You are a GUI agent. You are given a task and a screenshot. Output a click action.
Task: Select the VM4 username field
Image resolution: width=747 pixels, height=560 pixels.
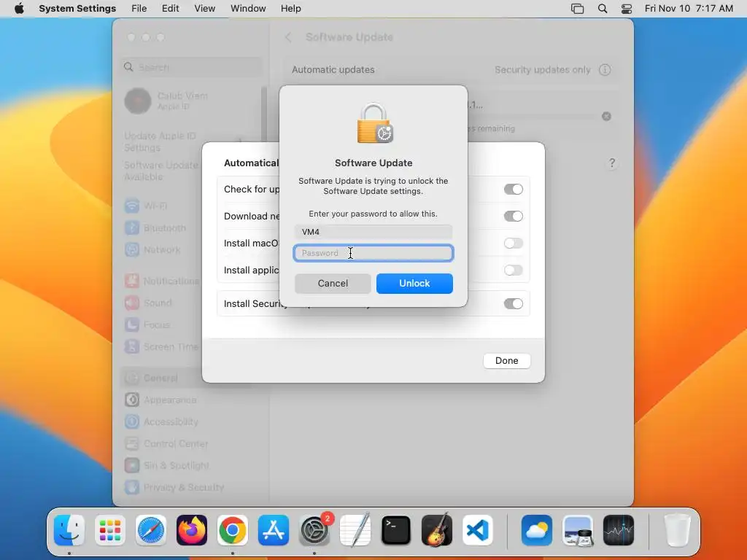(x=373, y=232)
